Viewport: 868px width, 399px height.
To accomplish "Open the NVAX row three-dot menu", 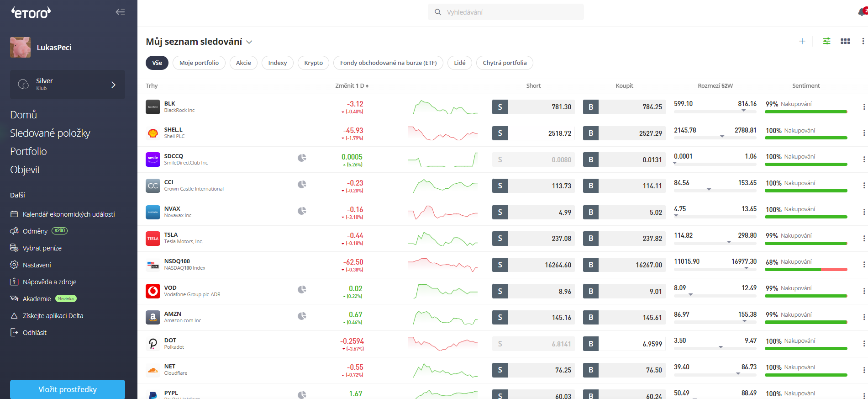I will coord(864,212).
